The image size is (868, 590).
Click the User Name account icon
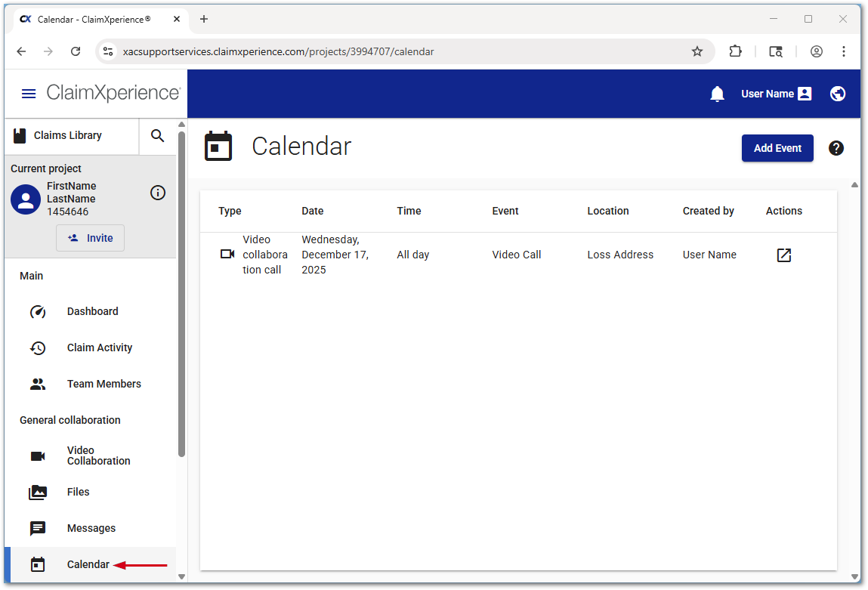804,94
